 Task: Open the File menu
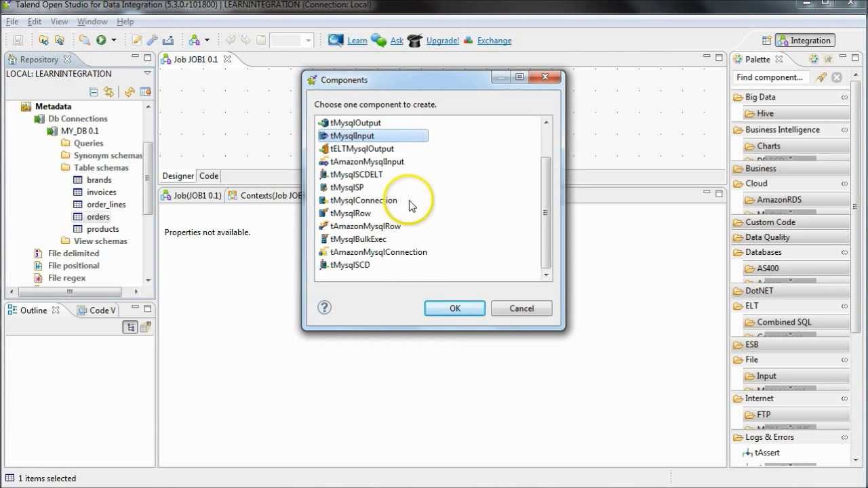(x=12, y=22)
